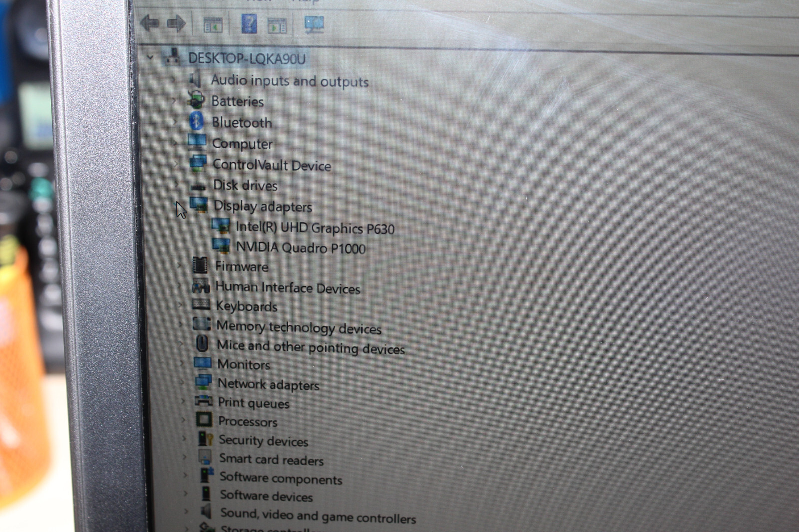This screenshot has height=532, width=799.
Task: Click the Monitors category icon
Action: click(203, 363)
